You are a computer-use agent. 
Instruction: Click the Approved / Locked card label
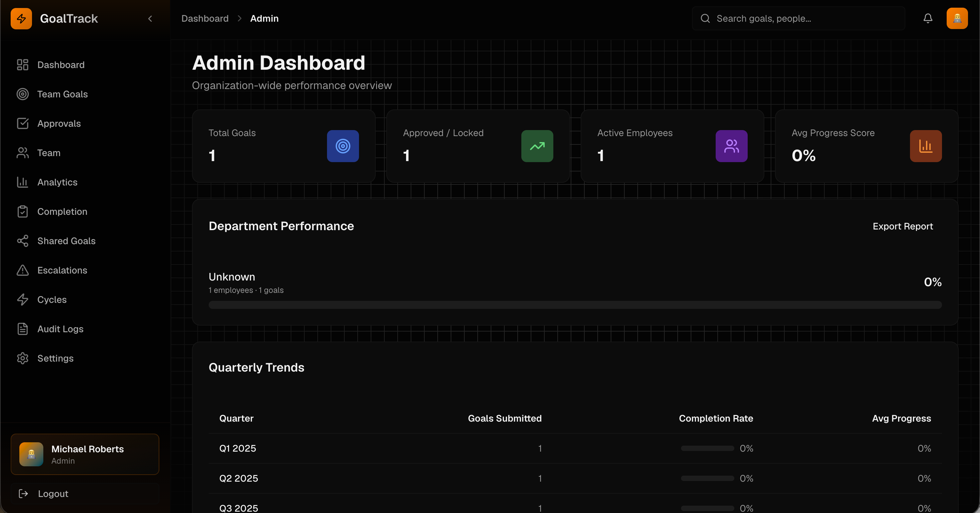coord(443,133)
